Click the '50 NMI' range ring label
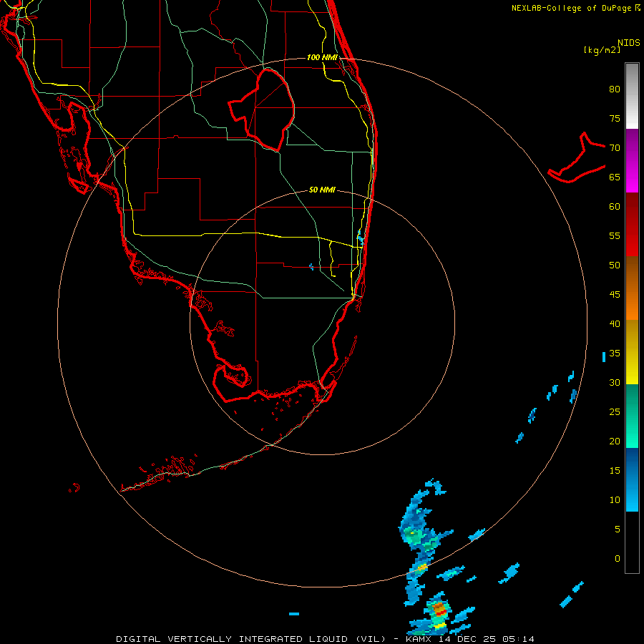 point(322,190)
